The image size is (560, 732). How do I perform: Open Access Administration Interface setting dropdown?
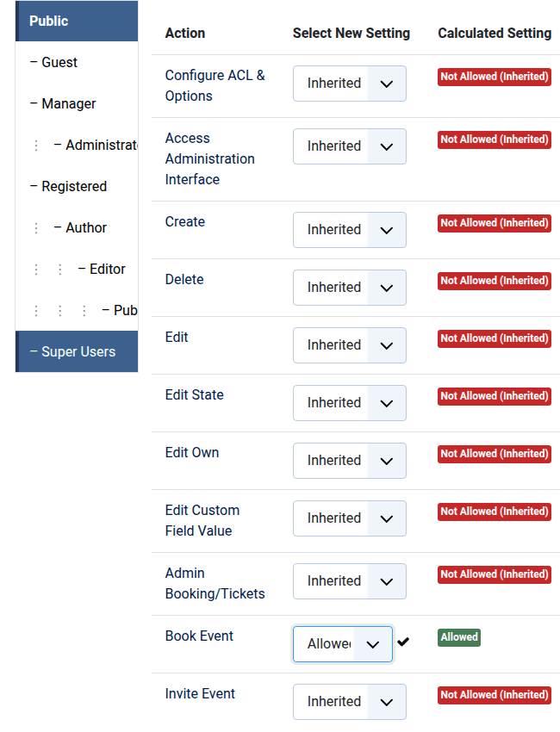coord(349,146)
